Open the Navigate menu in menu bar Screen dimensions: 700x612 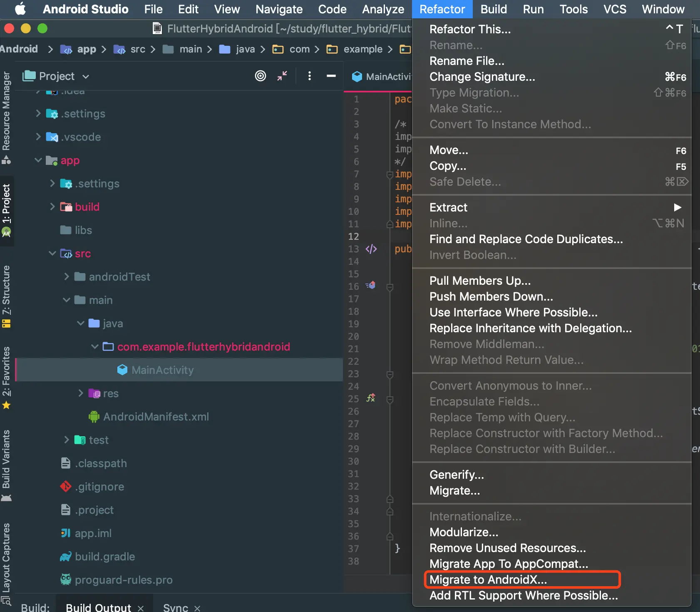pos(279,9)
